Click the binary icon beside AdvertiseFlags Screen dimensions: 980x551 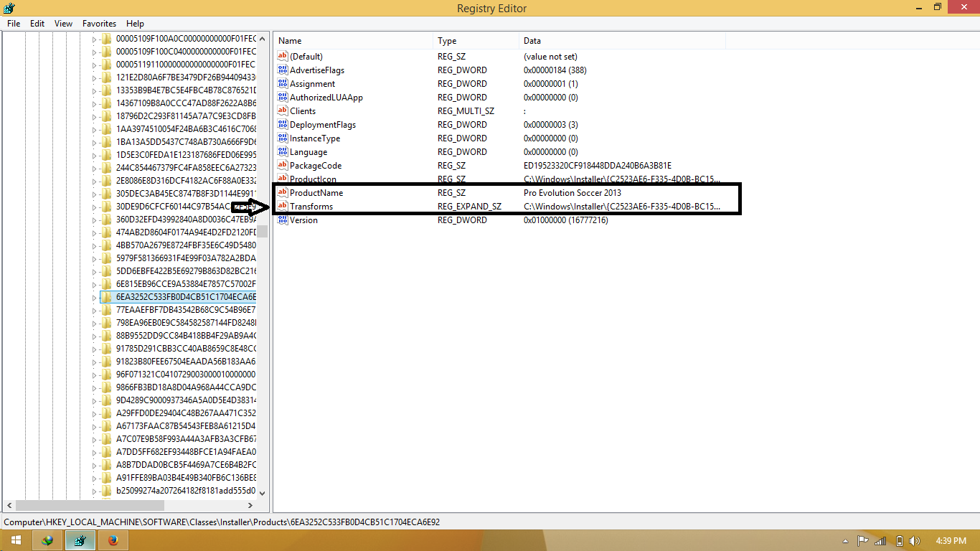(x=282, y=70)
